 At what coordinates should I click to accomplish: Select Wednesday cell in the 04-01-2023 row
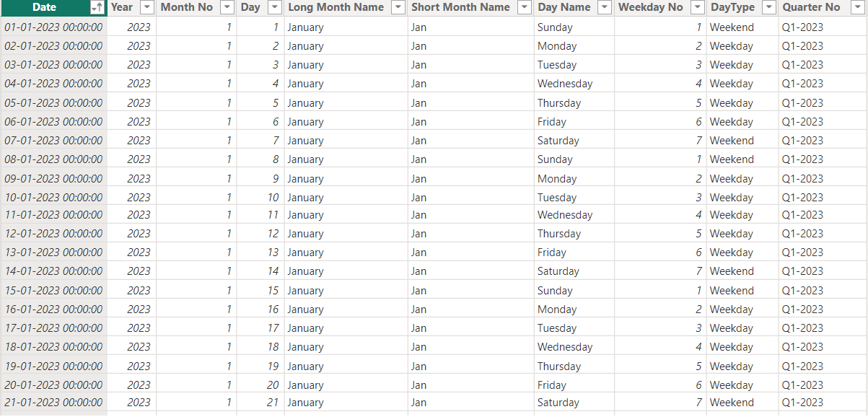click(565, 84)
